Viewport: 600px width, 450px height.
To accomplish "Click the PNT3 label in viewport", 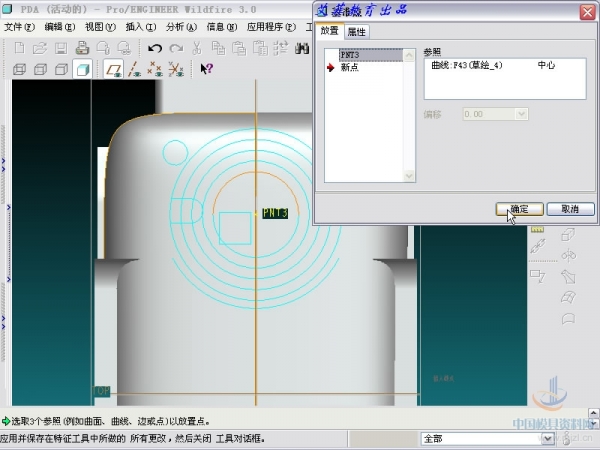I will 275,213.
